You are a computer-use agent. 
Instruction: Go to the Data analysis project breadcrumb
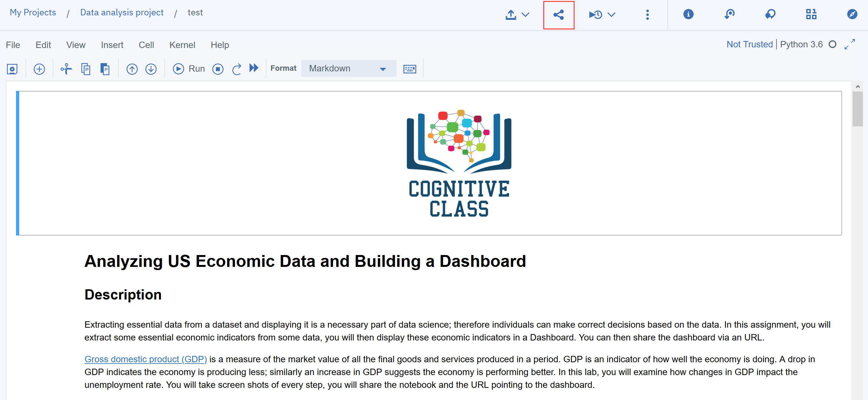122,12
